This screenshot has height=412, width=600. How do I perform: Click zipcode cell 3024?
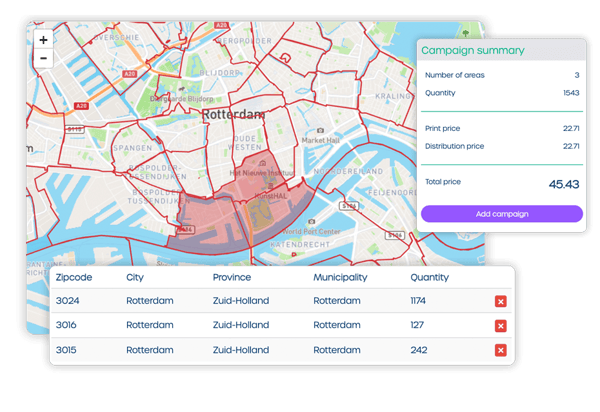click(x=68, y=301)
